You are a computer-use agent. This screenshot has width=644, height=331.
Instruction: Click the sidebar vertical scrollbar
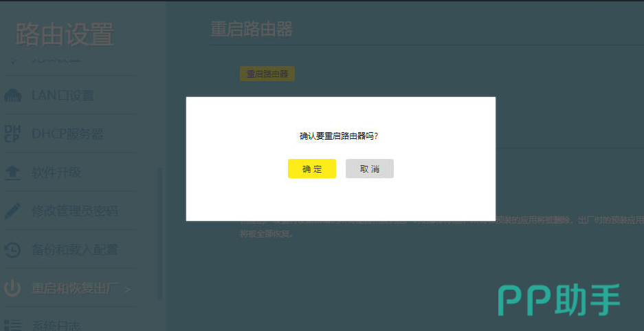click(x=159, y=233)
